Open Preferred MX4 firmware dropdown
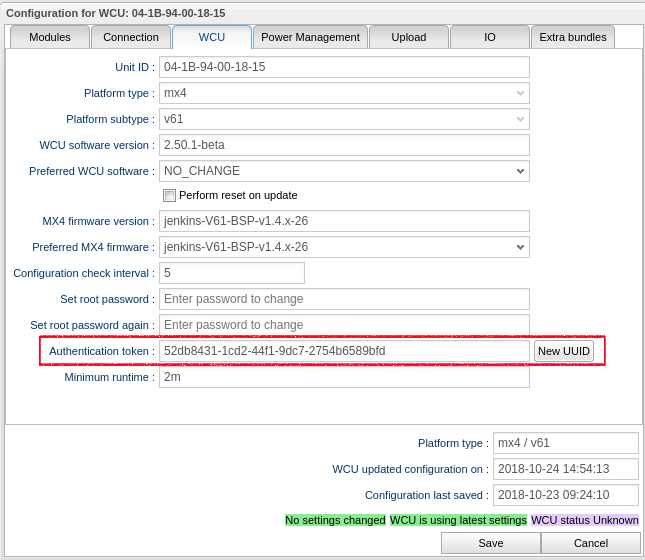This screenshot has width=645, height=560. 344,247
